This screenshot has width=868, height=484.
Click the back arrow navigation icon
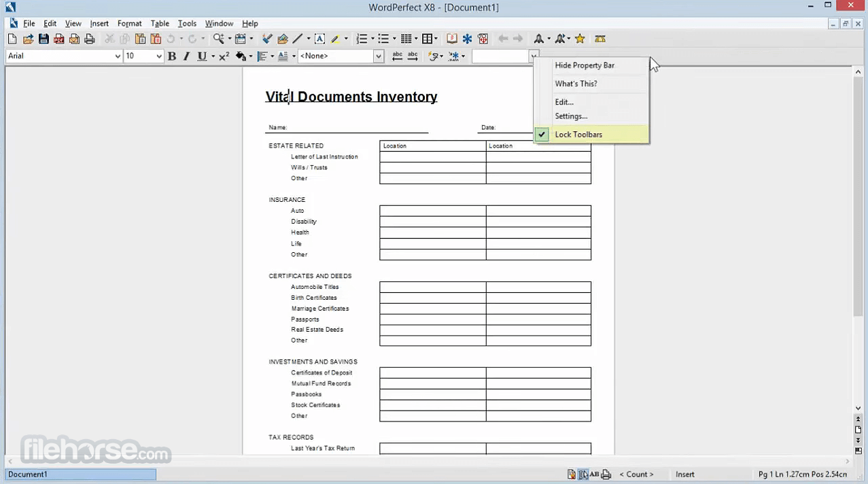coord(503,39)
